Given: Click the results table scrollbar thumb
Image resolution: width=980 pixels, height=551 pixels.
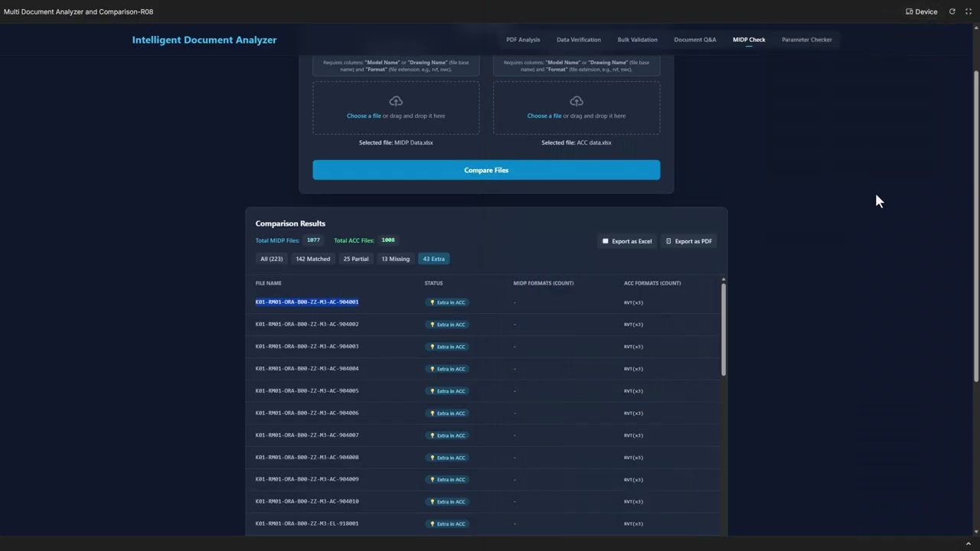Looking at the screenshot, I should click(x=724, y=329).
